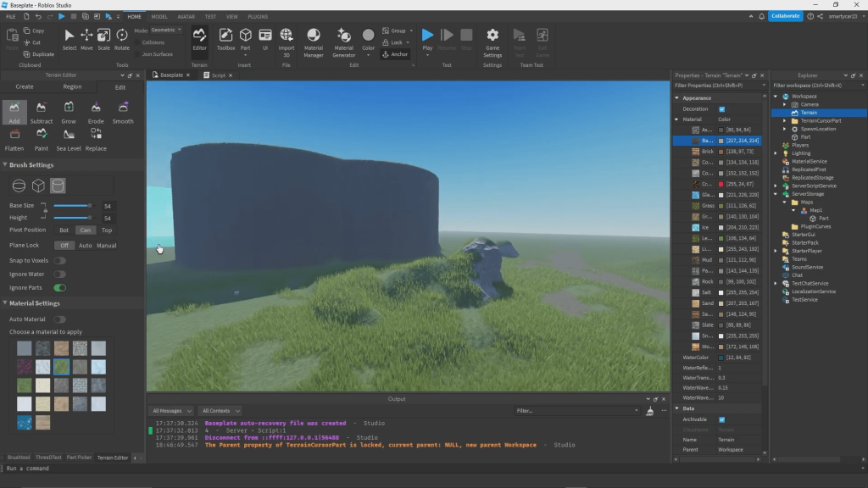
Task: Open the MODEL ribbon tab
Action: [159, 17]
